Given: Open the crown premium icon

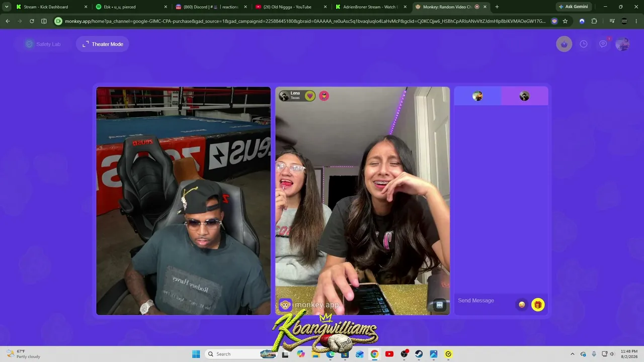Looking at the screenshot, I should (x=564, y=44).
